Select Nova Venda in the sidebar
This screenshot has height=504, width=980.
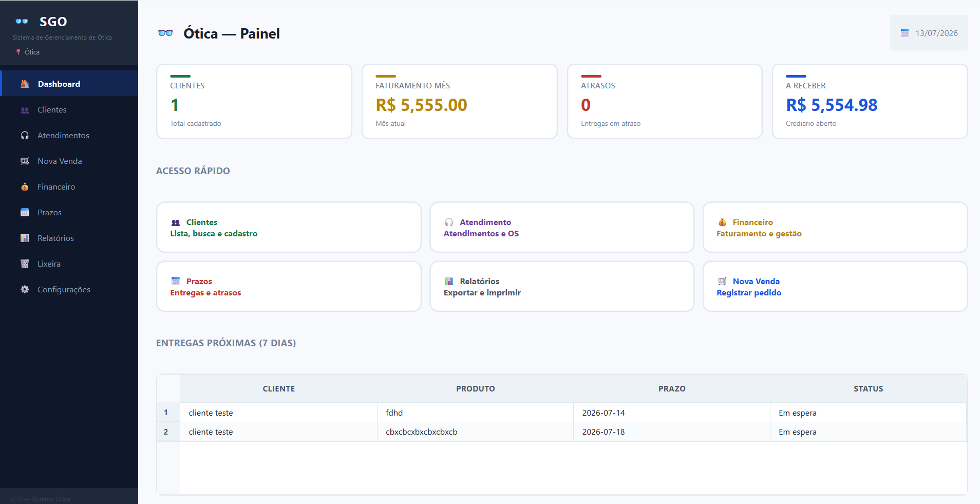point(70,161)
